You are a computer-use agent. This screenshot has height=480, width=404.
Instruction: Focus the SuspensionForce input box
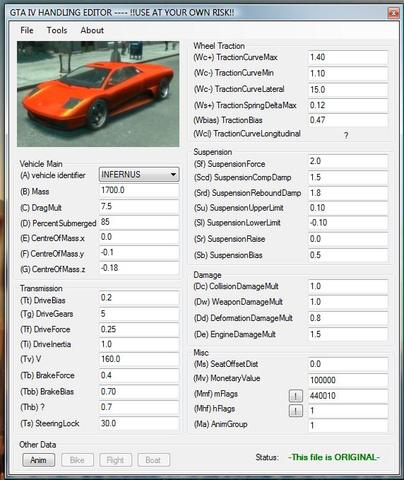point(348,161)
